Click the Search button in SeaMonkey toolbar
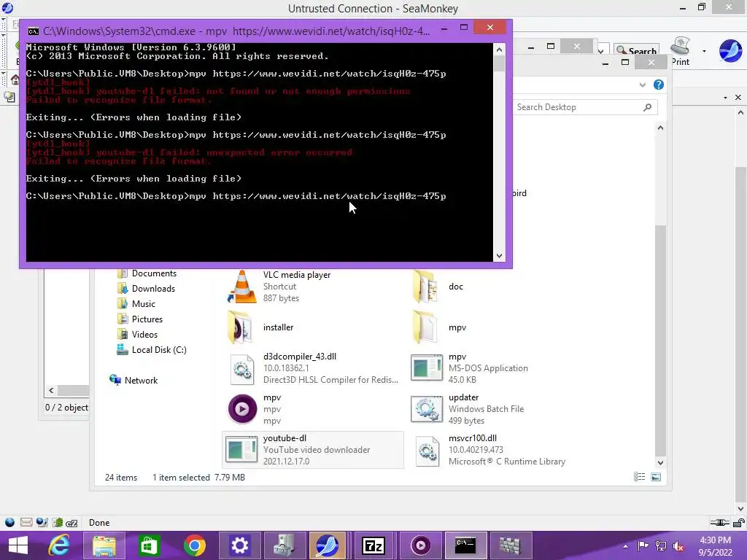Image resolution: width=747 pixels, height=560 pixels. click(636, 50)
